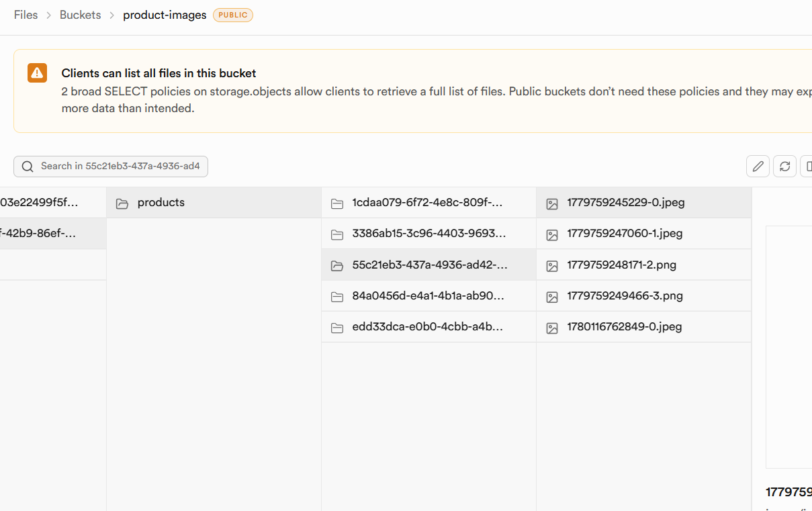This screenshot has width=812, height=511.
Task: Click image icon beside 1779759245229-0.jpeg
Action: [552, 203]
